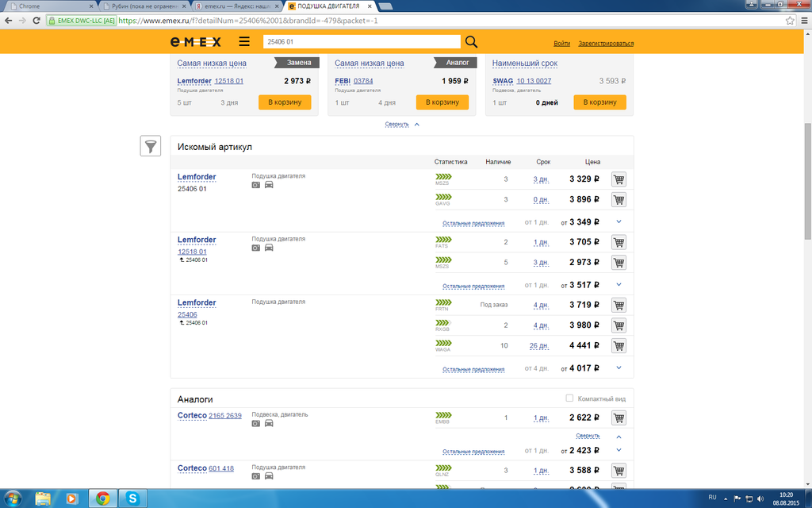
Task: Click В корзину for the FEBI 03784 offer
Action: tap(442, 102)
